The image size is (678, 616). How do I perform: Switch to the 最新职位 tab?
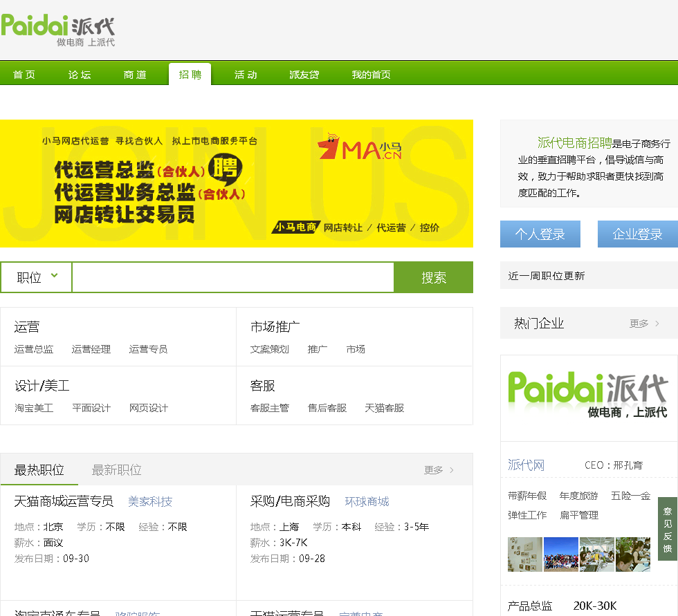pos(116,469)
